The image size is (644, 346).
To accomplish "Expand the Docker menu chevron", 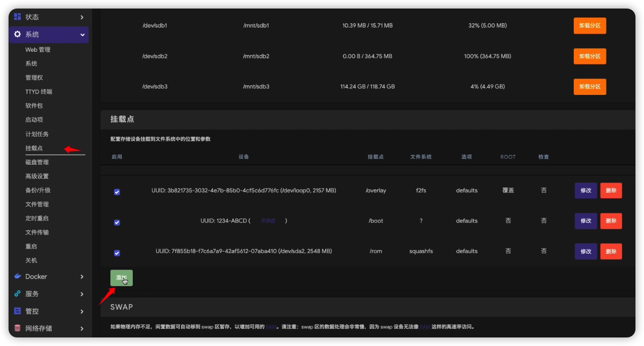I will (82, 277).
